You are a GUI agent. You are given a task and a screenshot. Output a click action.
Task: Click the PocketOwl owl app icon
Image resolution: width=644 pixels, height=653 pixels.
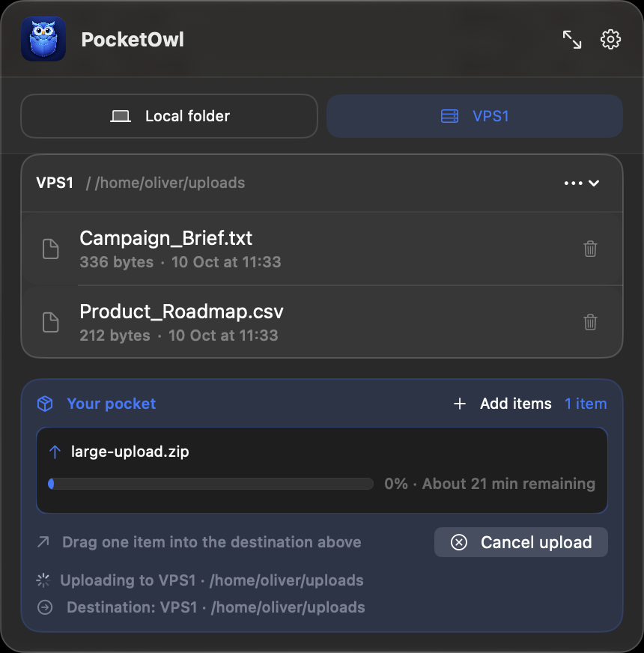(43, 39)
